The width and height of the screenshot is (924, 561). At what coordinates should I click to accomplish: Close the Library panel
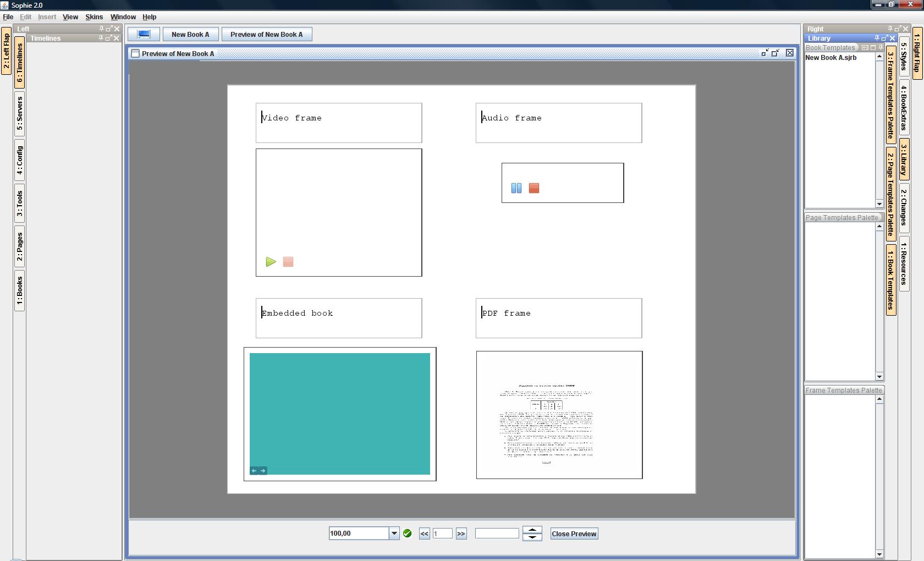coord(892,38)
